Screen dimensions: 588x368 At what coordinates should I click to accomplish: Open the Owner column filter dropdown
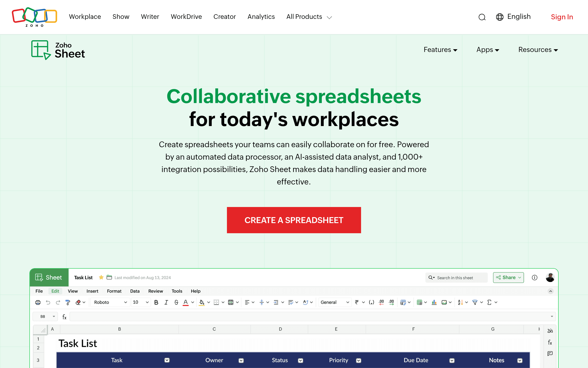(x=241, y=360)
